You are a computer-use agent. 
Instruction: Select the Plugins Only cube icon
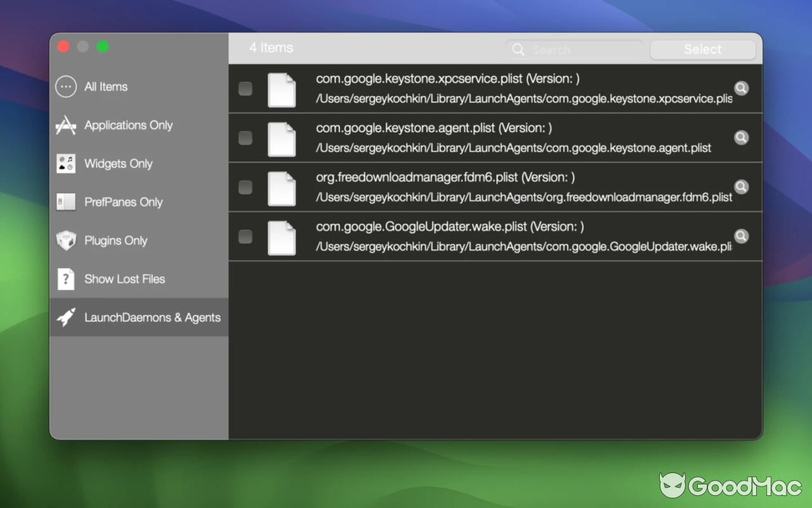[x=65, y=240]
